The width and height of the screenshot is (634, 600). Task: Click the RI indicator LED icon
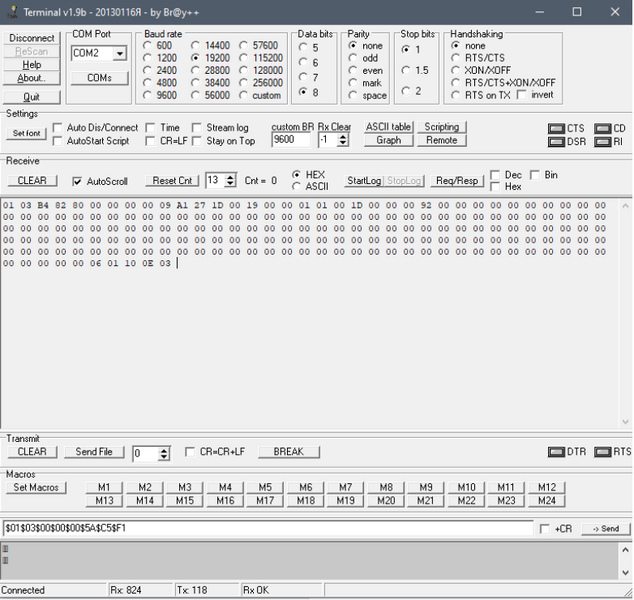pyautogui.click(x=602, y=142)
